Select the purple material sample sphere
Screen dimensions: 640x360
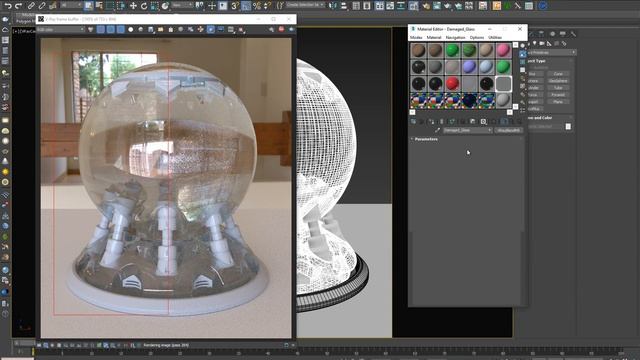coord(469,67)
